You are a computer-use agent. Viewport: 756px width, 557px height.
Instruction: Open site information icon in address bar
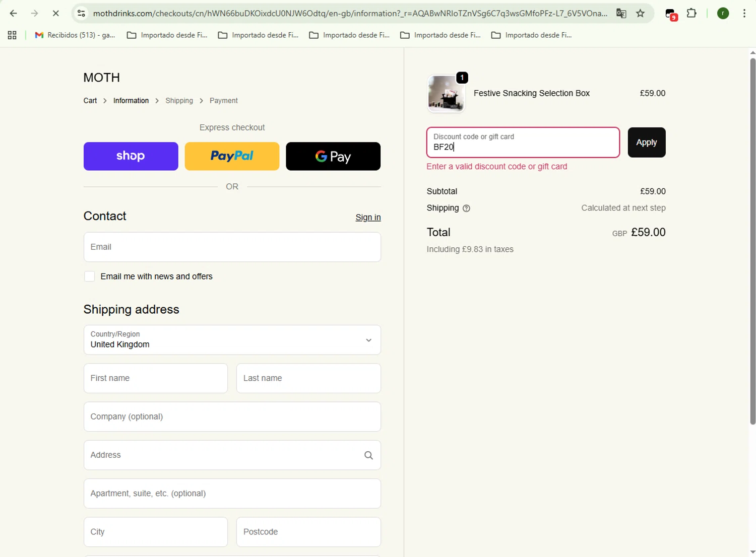coord(81,14)
